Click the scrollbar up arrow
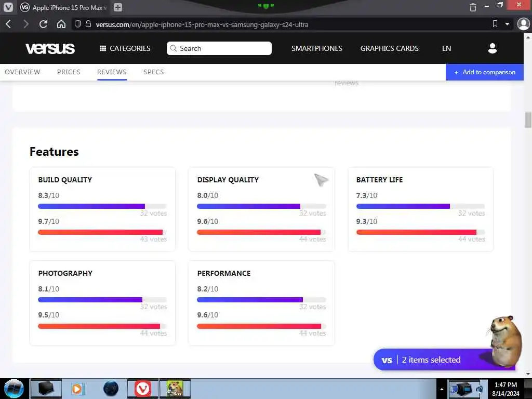 (x=528, y=36)
